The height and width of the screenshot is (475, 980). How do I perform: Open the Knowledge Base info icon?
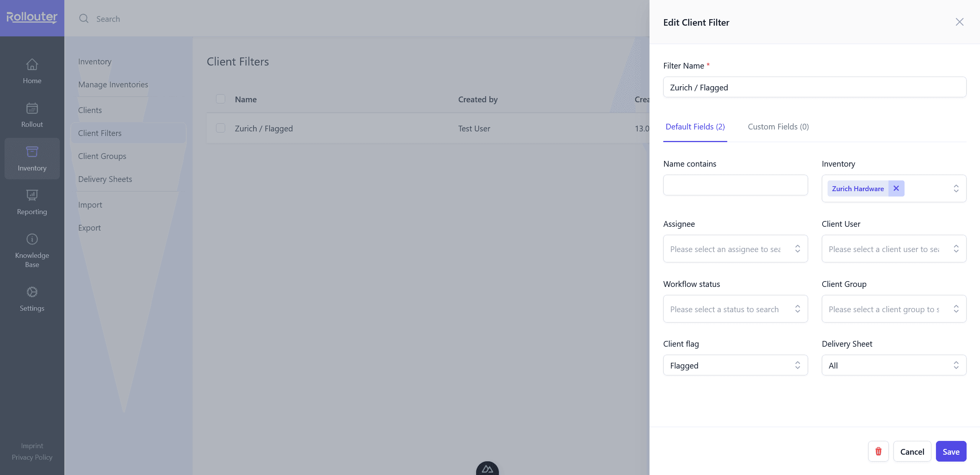[32, 239]
